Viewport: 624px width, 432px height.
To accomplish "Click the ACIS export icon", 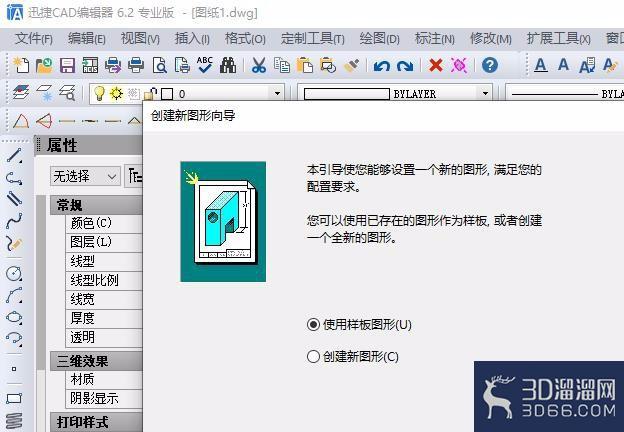I will tap(90, 65).
